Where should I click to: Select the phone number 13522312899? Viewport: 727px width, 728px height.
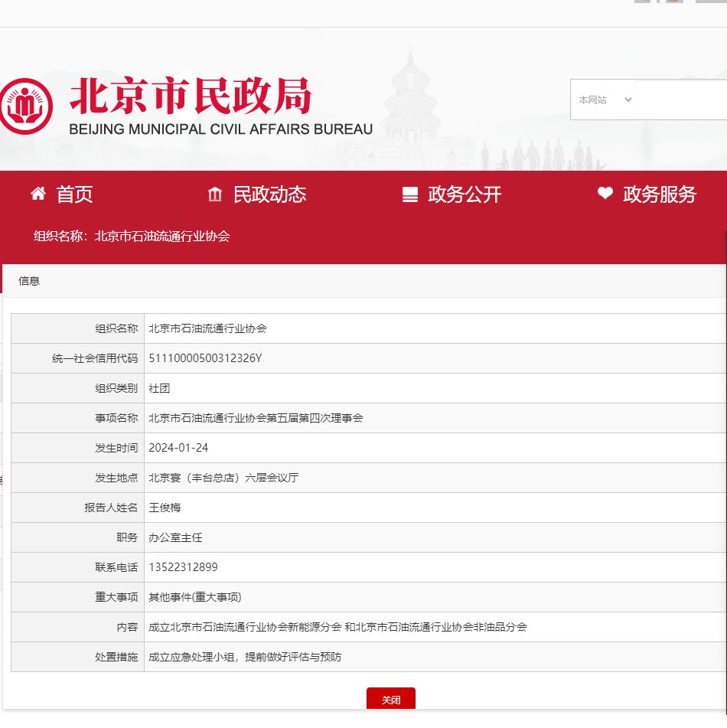(x=184, y=567)
